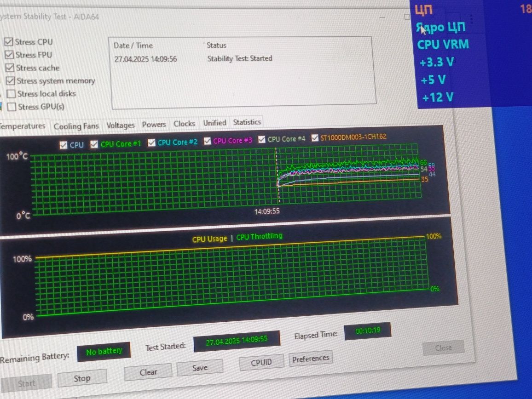
Task: Click the Status column header
Action: click(x=216, y=45)
